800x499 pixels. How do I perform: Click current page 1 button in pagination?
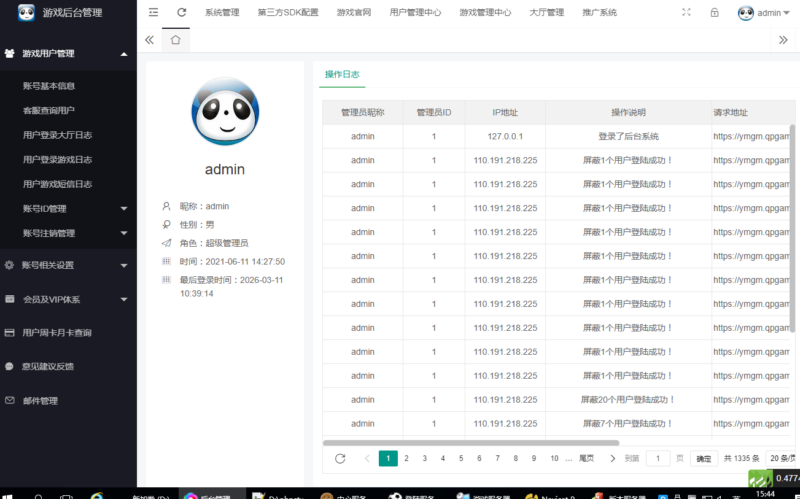click(x=388, y=458)
